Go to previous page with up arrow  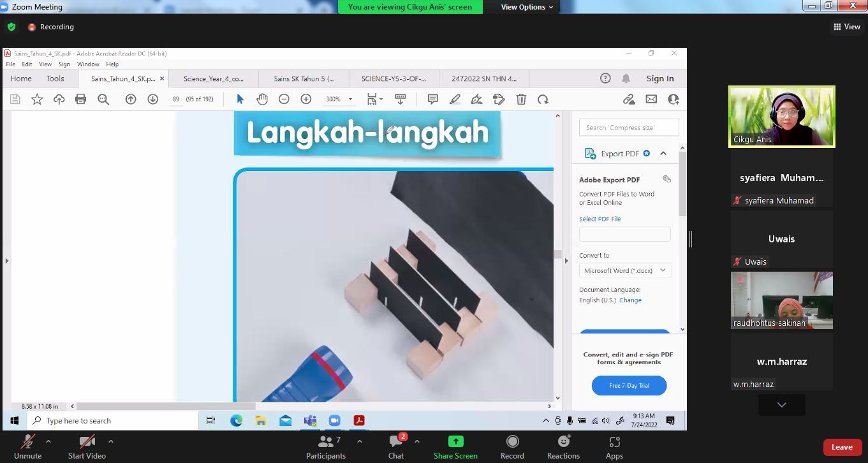(x=131, y=99)
